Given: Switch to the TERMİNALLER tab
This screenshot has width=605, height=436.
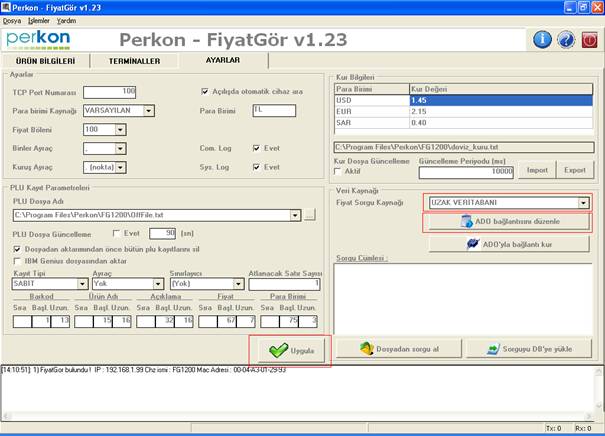Looking at the screenshot, I should [x=134, y=61].
